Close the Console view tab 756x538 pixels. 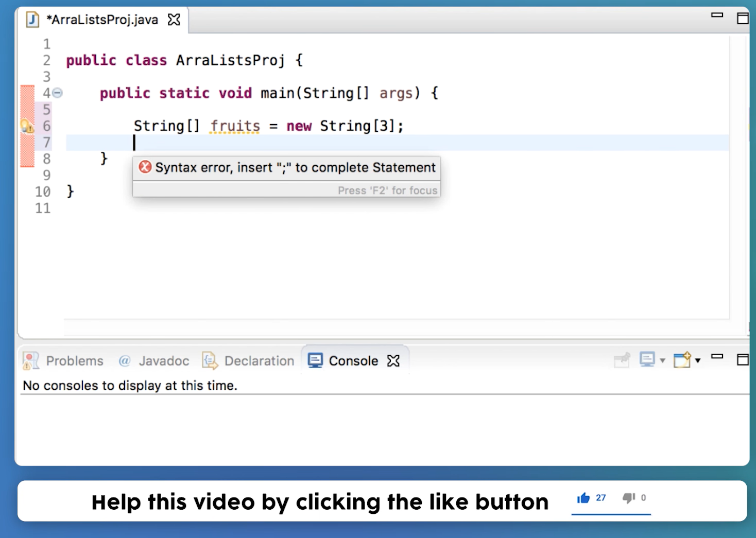pyautogui.click(x=393, y=361)
